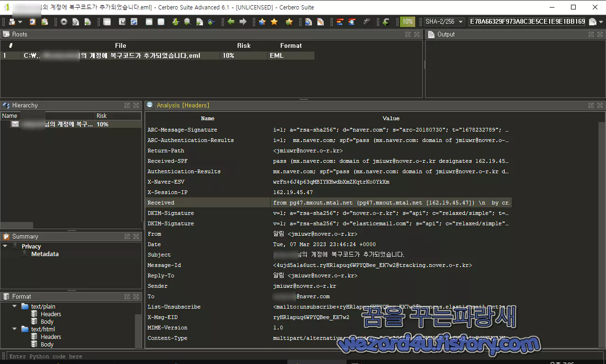Select Headers under text/plain
This screenshot has width=606, height=364.
(51, 314)
